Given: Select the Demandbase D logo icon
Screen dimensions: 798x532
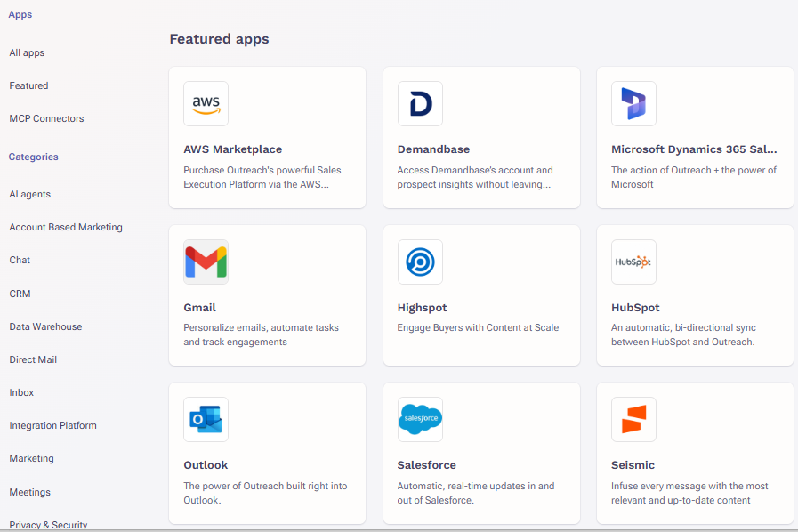Looking at the screenshot, I should pyautogui.click(x=420, y=104).
